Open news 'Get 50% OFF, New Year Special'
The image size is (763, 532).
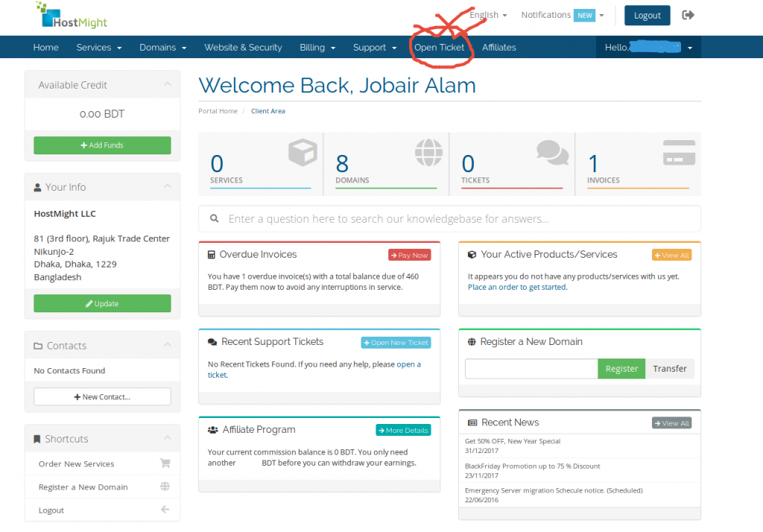pyautogui.click(x=513, y=441)
